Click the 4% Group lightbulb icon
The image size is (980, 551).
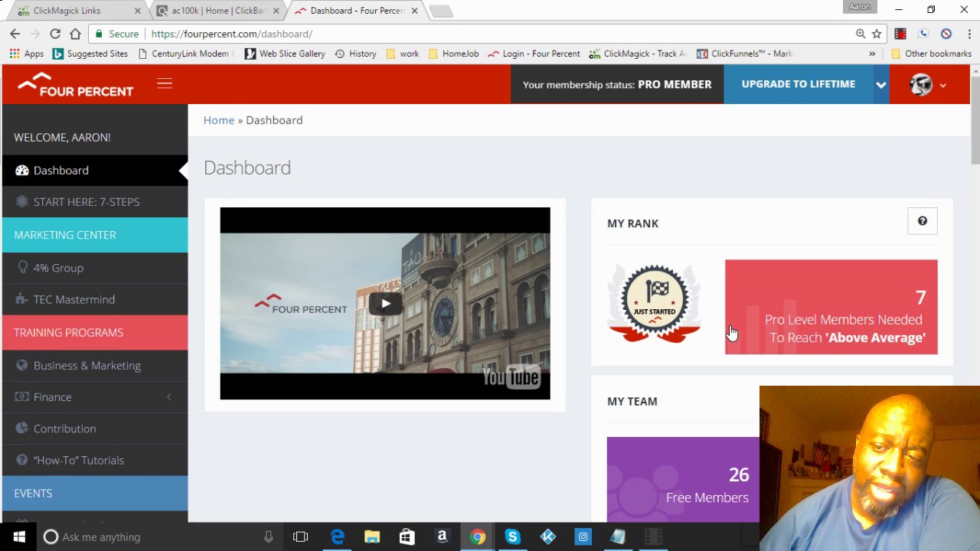(x=22, y=268)
